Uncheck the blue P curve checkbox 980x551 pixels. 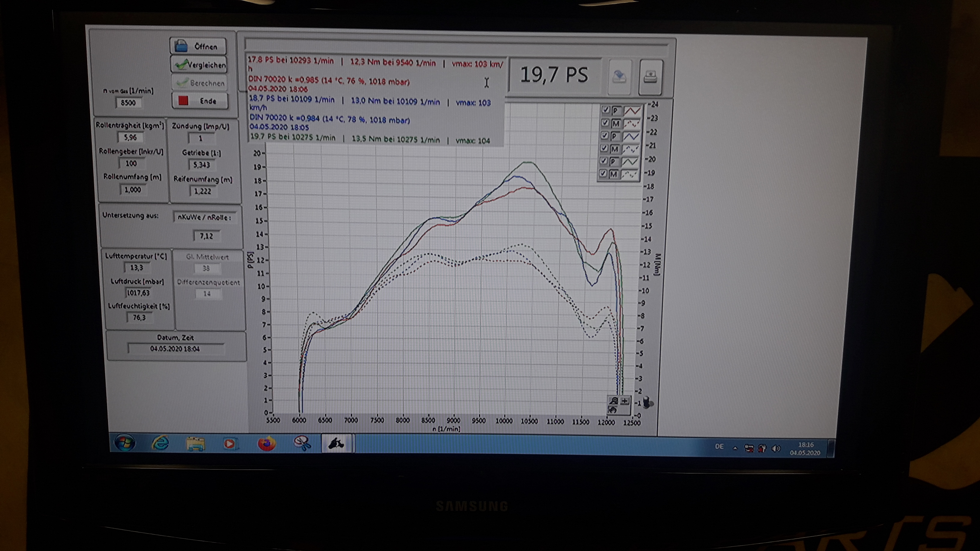tap(604, 136)
